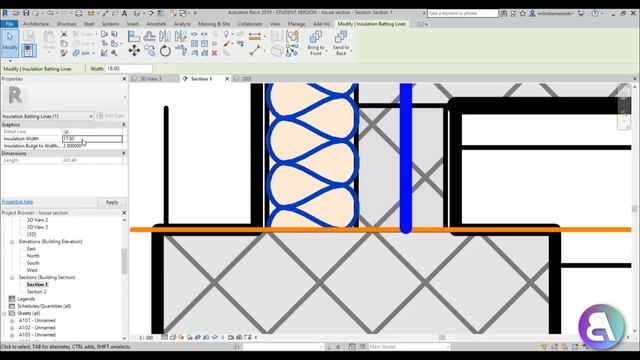Click the Cut to Clipboard scissors icon

pyautogui.click(x=64, y=34)
